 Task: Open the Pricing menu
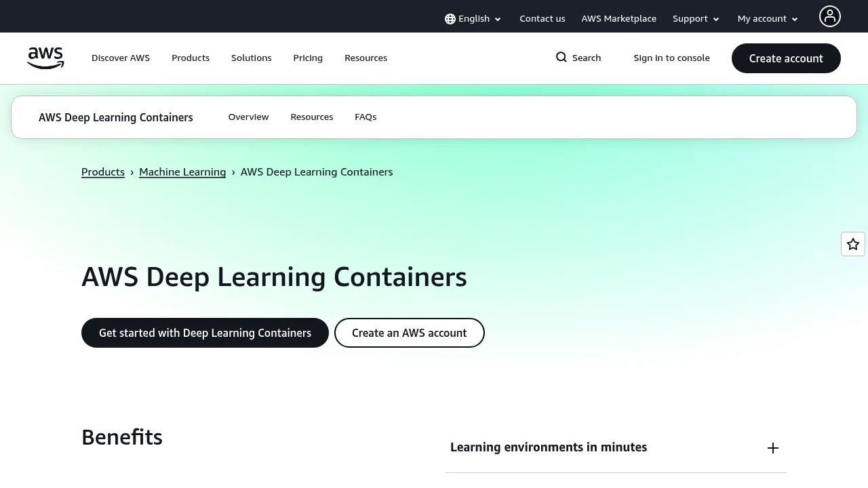[x=308, y=58]
